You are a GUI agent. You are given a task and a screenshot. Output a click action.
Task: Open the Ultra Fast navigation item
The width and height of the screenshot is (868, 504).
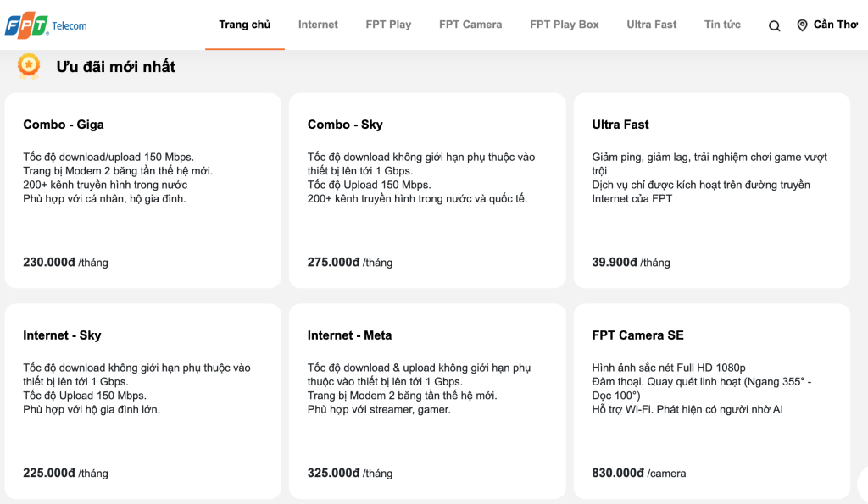[652, 25]
